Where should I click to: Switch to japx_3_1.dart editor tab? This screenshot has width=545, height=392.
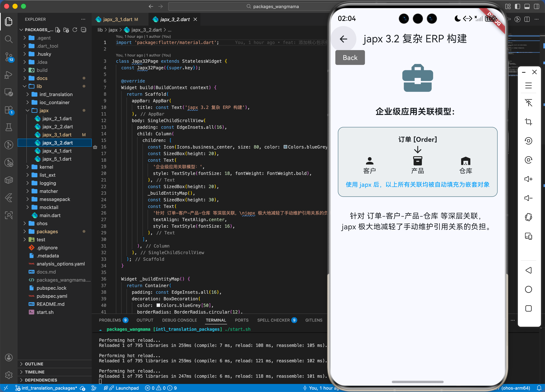click(118, 19)
